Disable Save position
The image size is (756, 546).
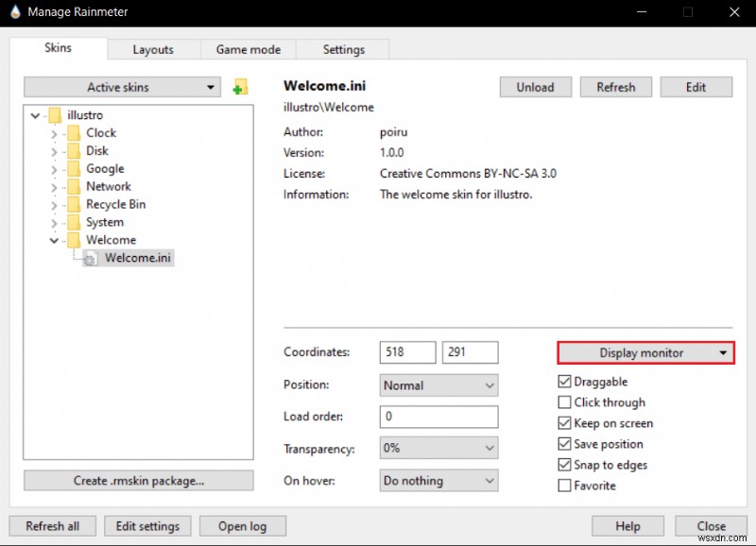[564, 444]
